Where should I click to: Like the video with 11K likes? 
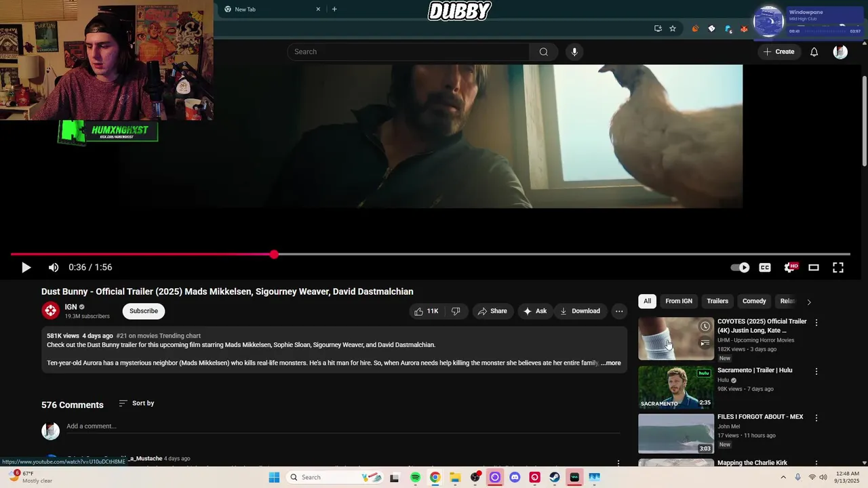pos(427,311)
